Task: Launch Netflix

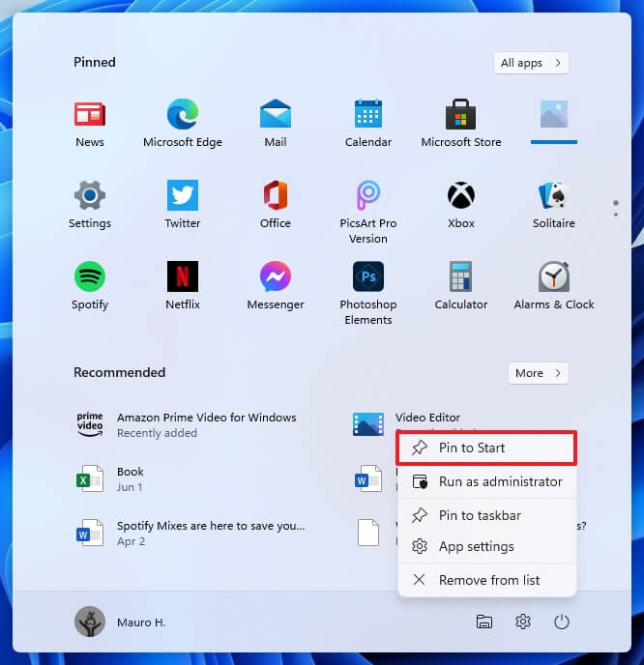Action: pyautogui.click(x=183, y=286)
